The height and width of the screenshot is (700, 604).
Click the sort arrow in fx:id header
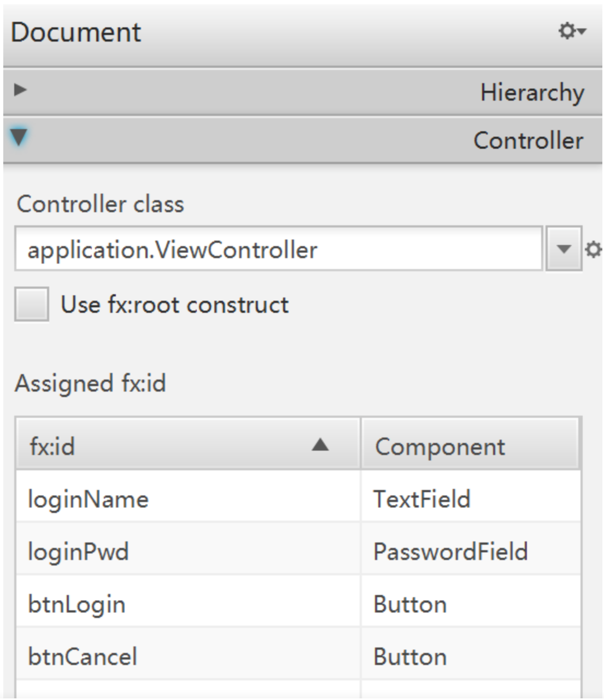(x=320, y=445)
